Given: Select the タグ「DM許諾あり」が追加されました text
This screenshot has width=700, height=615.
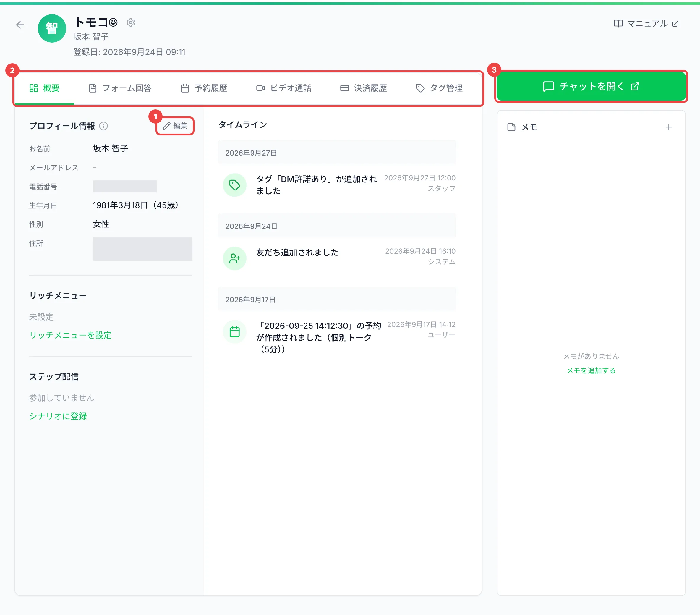Looking at the screenshot, I should pyautogui.click(x=316, y=185).
